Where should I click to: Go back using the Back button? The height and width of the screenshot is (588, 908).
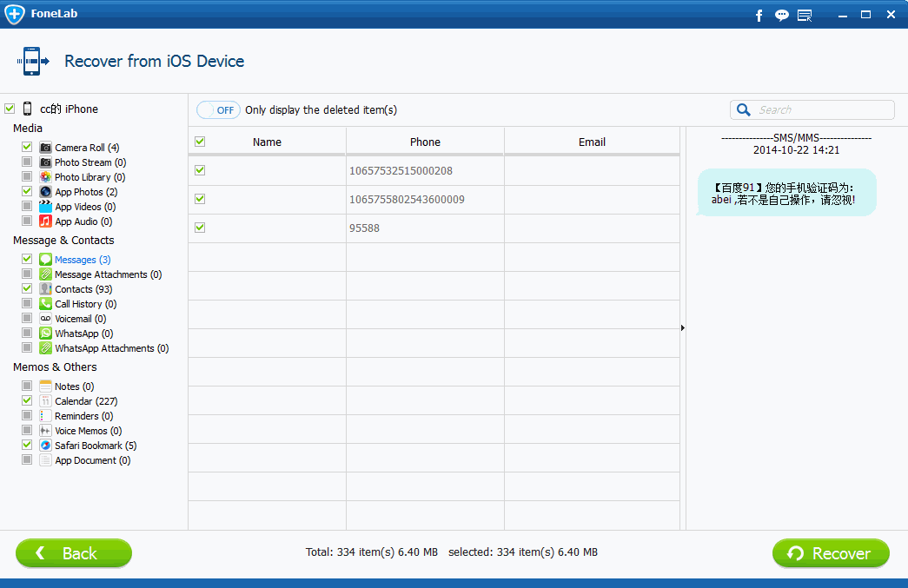point(74,553)
